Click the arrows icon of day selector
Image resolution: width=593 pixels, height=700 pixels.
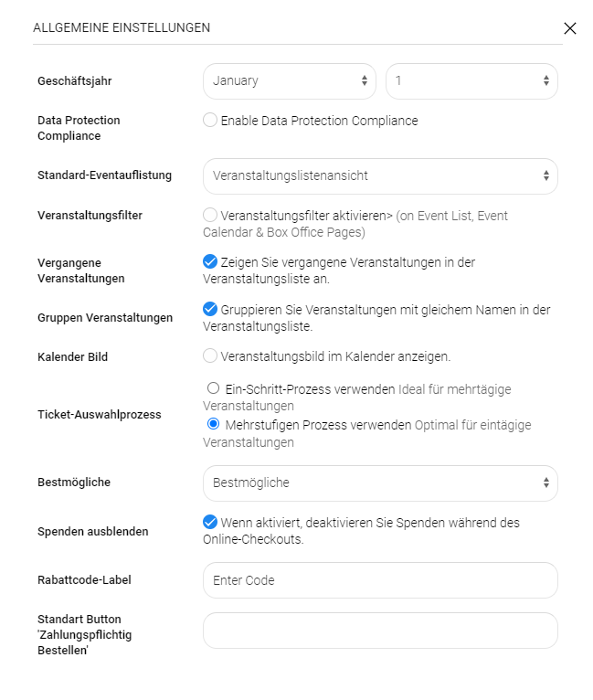click(545, 80)
